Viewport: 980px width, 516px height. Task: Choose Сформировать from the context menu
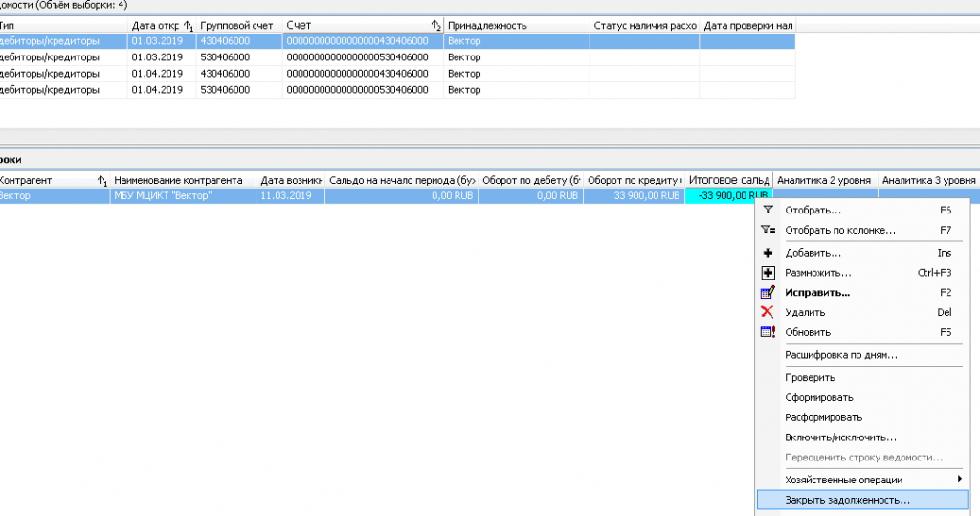(x=818, y=397)
